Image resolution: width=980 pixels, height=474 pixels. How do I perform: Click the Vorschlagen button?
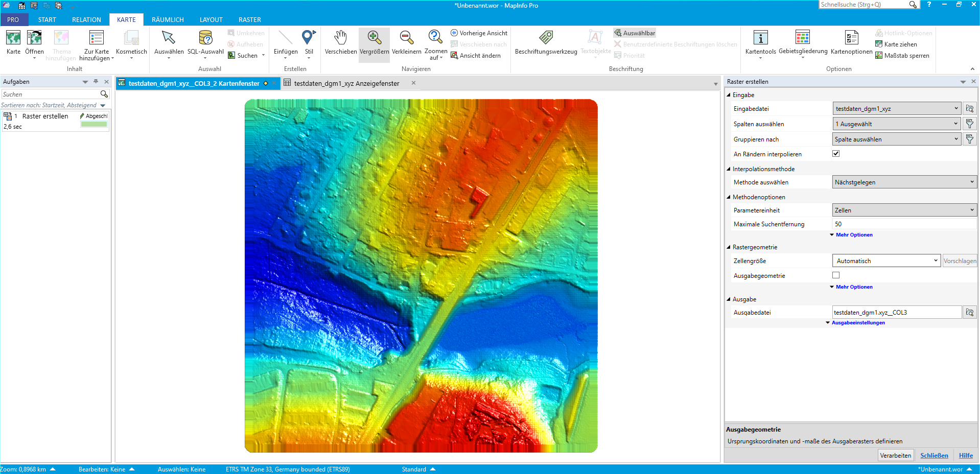[x=960, y=260]
